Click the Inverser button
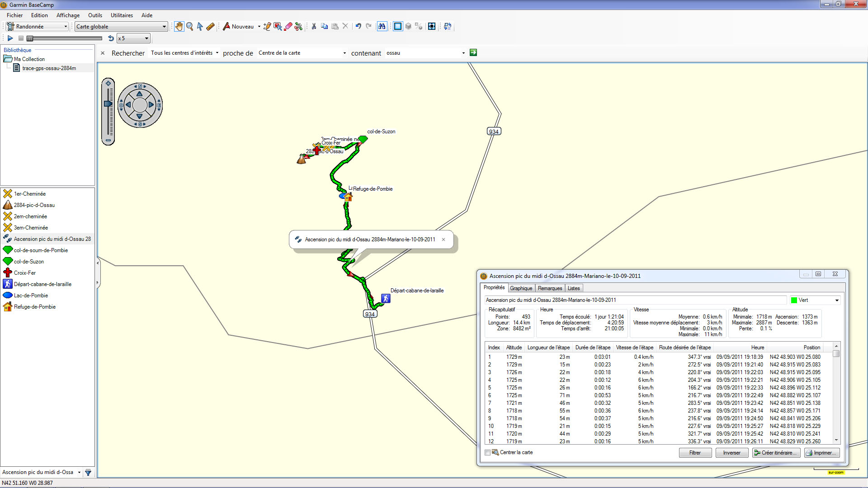The height and width of the screenshot is (488, 868). point(732,453)
